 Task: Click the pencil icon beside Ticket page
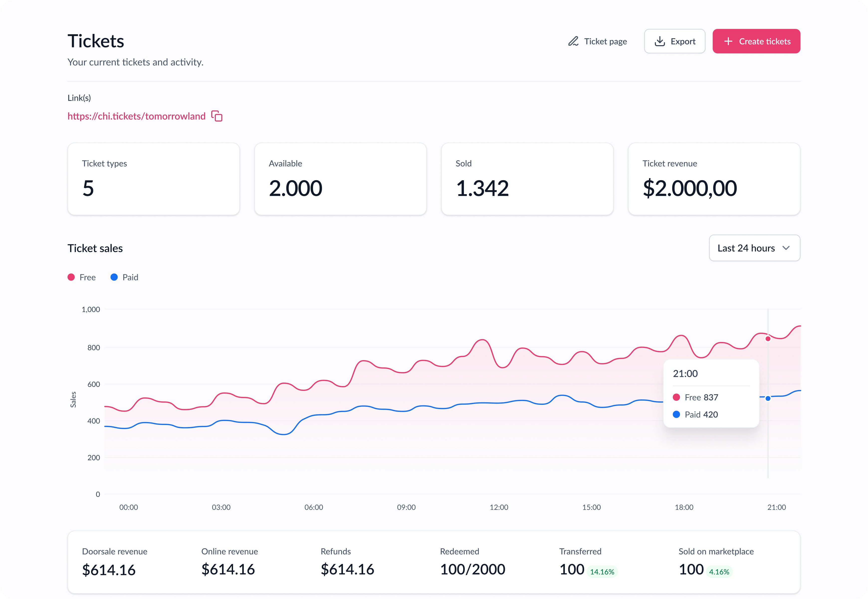(573, 41)
